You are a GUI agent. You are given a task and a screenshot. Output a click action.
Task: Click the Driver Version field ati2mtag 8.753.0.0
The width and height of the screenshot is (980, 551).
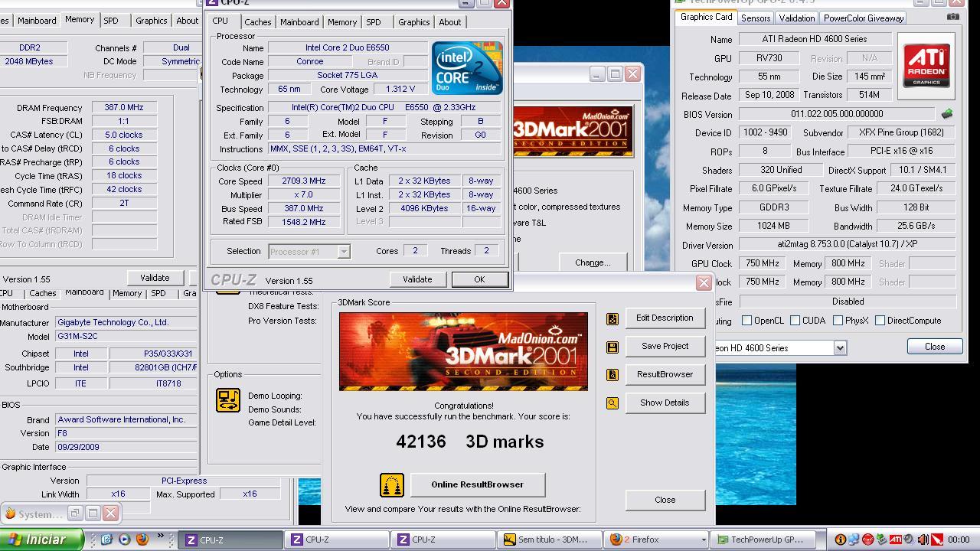[x=848, y=245]
